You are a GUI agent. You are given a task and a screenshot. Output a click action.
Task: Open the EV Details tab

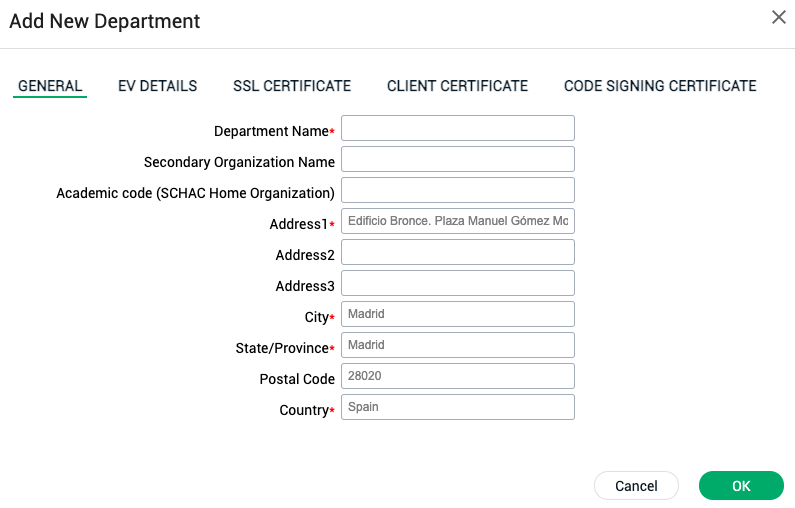[x=157, y=86]
